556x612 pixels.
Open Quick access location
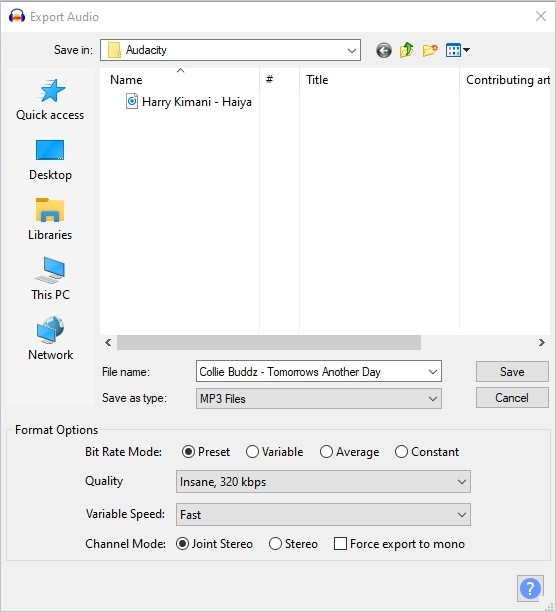click(50, 100)
